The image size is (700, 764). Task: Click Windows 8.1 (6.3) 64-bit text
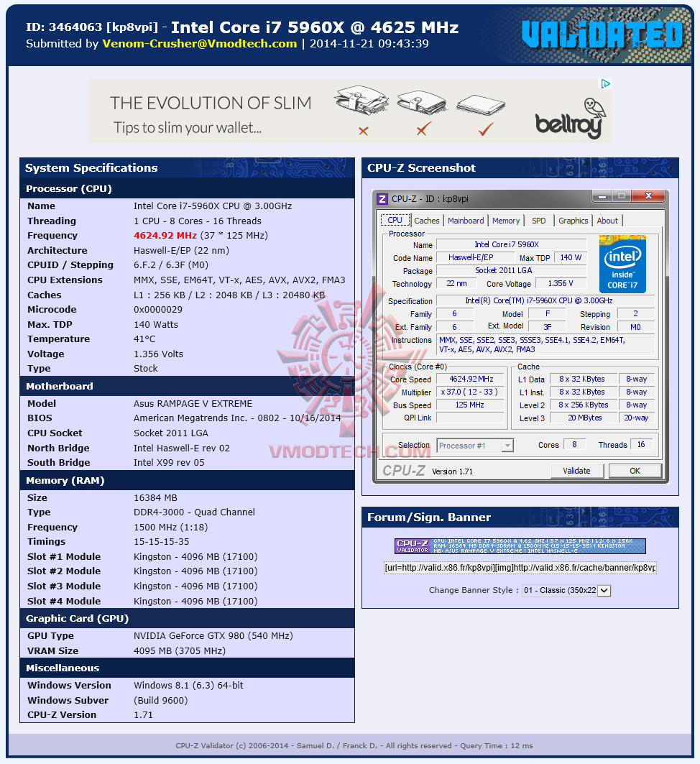pos(188,685)
